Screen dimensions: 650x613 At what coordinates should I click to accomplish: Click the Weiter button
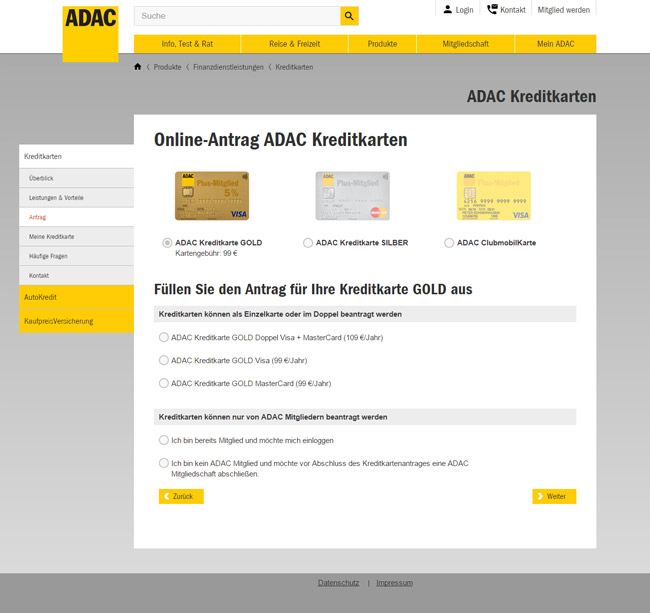[x=554, y=497]
